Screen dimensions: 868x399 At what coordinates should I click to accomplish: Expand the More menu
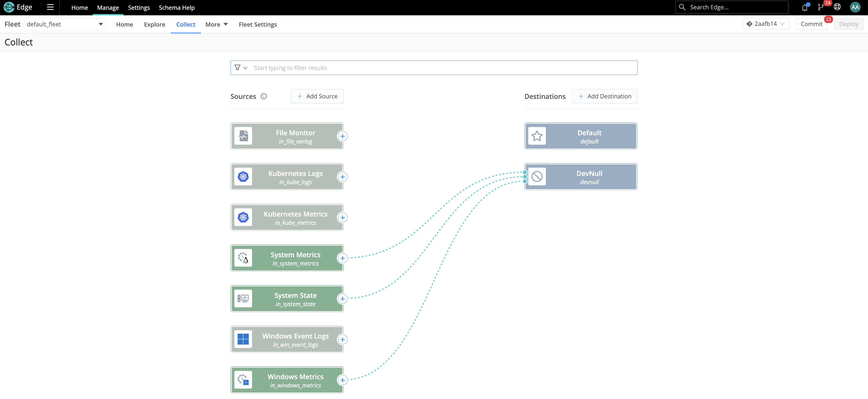(216, 24)
